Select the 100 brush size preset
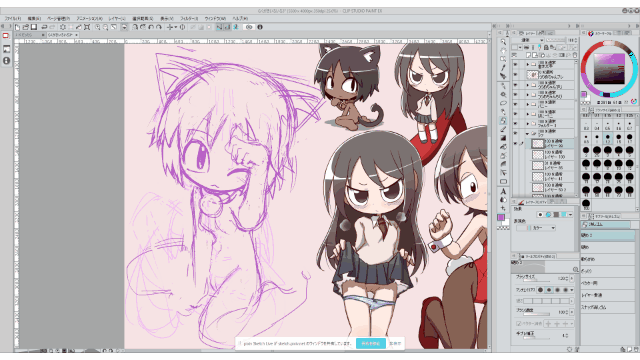This screenshot has height=360, width=640. 586,203
